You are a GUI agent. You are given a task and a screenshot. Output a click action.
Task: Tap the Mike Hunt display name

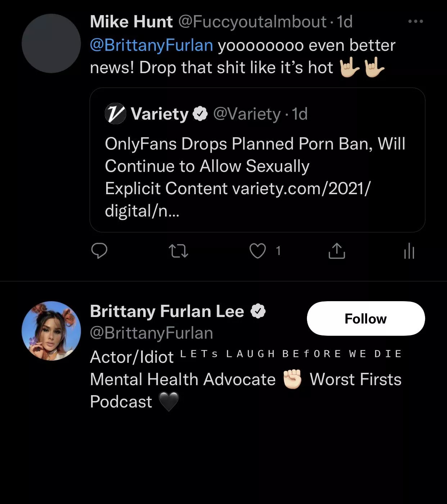[x=131, y=22]
